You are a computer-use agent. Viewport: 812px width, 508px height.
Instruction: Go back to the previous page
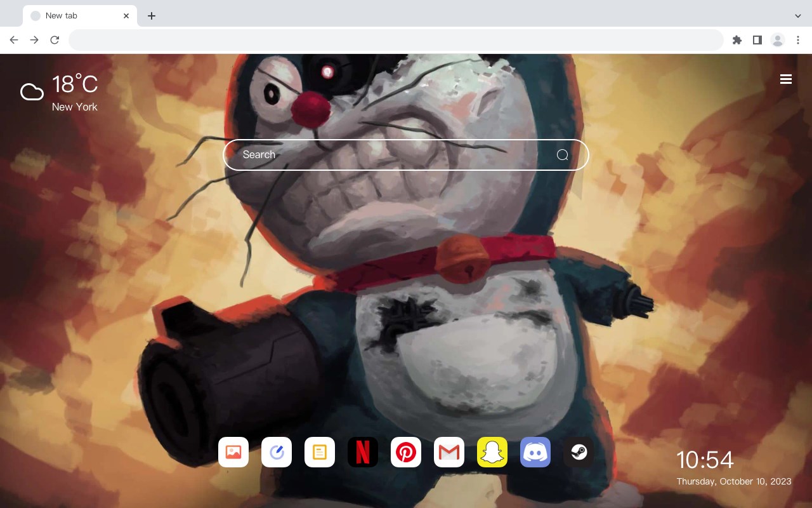coord(14,40)
